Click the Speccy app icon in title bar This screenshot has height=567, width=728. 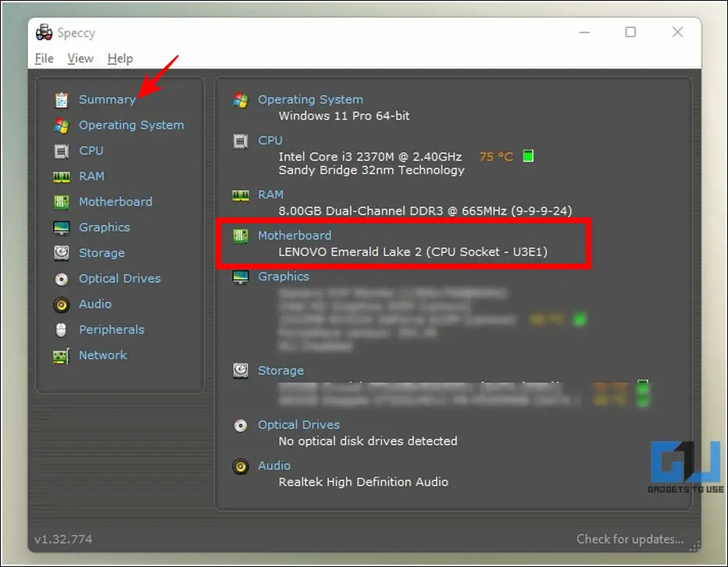click(x=44, y=33)
